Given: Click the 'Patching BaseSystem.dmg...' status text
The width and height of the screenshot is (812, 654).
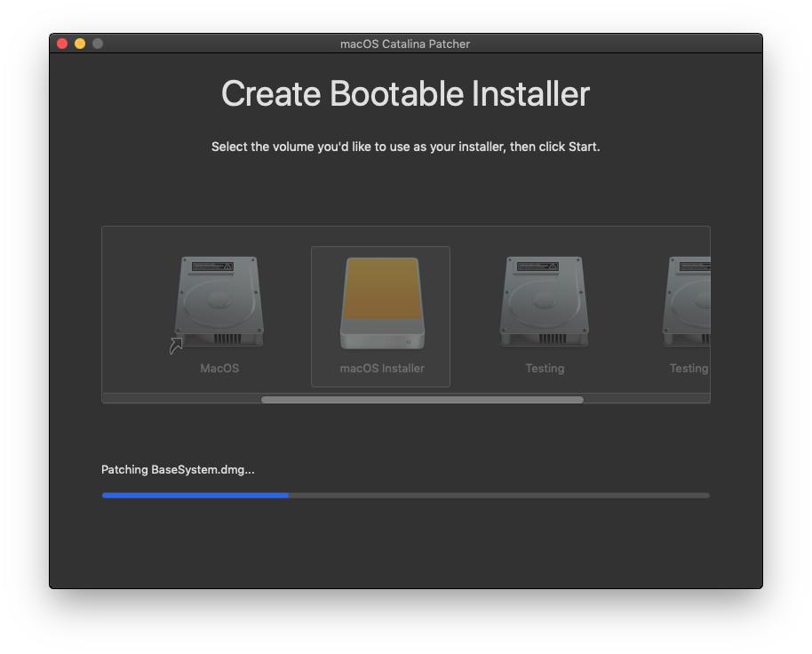Looking at the screenshot, I should click(x=178, y=470).
